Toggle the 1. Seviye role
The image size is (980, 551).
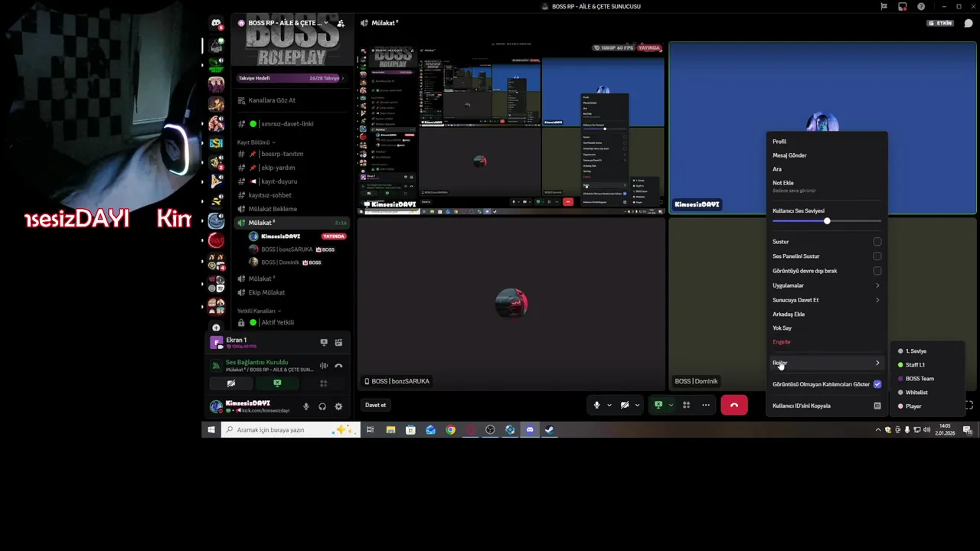click(x=926, y=351)
